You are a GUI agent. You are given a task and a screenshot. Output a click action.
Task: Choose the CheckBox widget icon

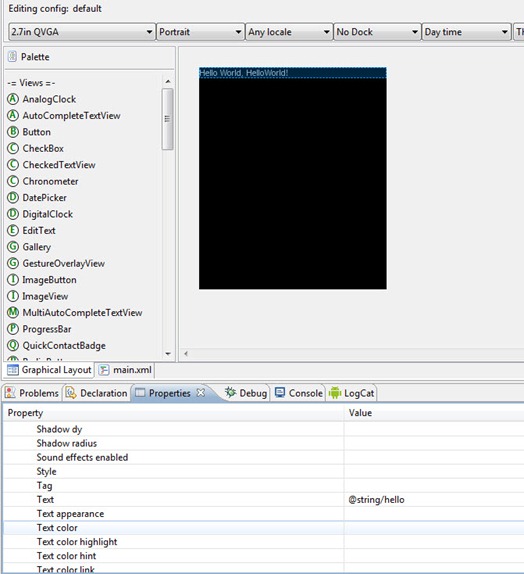13,148
